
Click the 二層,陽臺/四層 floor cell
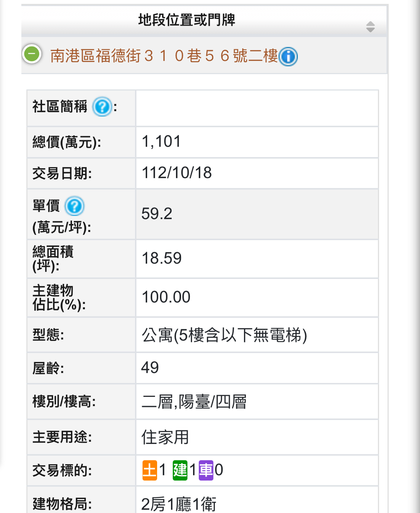(x=194, y=402)
